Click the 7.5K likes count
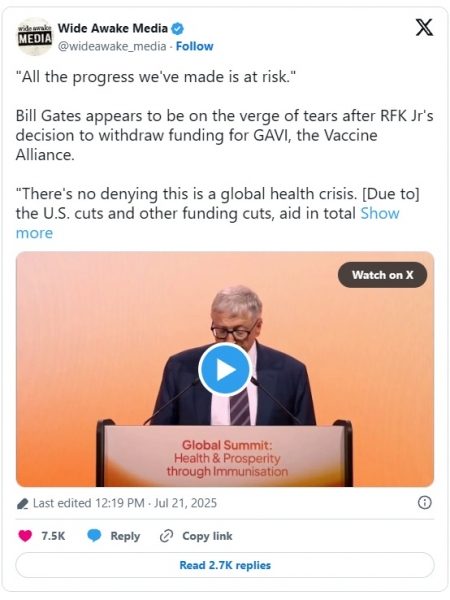 [53, 536]
